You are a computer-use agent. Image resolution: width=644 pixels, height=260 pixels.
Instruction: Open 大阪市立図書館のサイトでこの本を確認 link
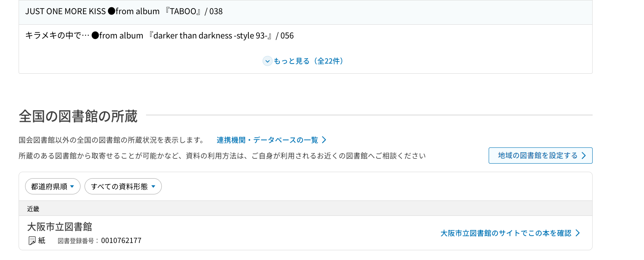tap(506, 233)
